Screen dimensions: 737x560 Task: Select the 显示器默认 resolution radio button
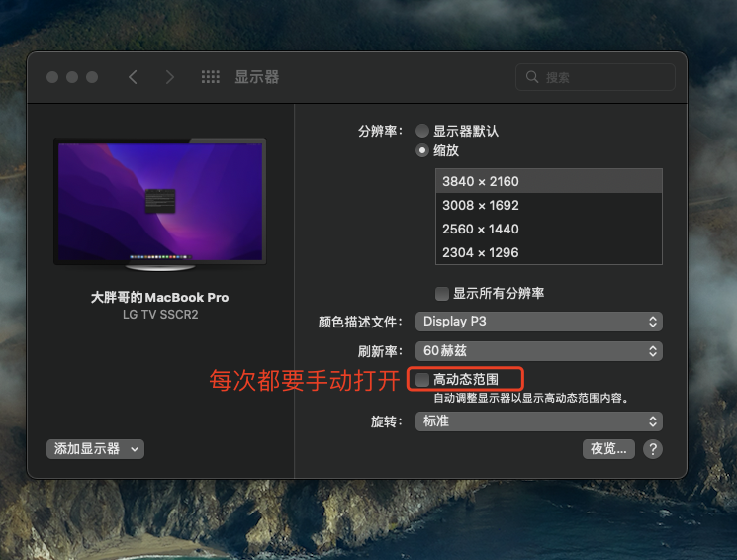point(422,131)
